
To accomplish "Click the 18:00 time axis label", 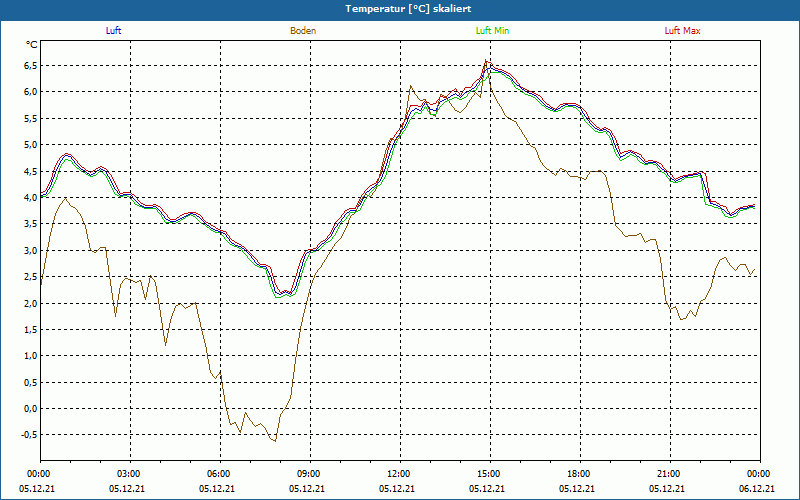I will [578, 474].
